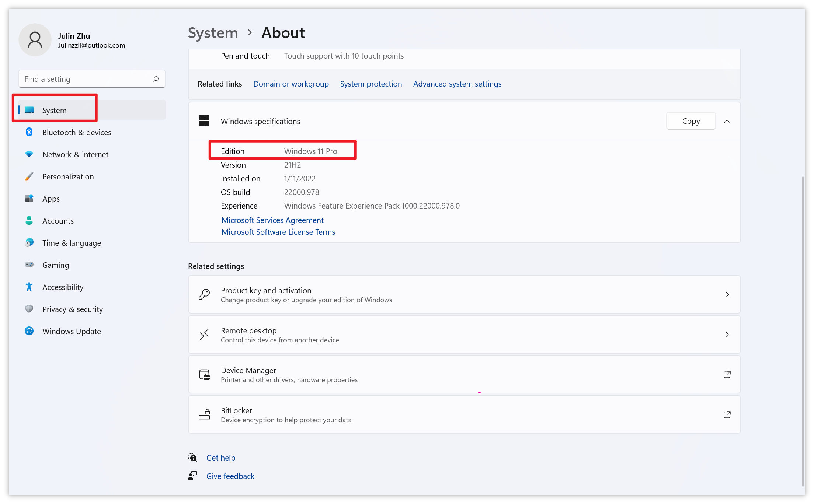Viewport: 814px width, 504px height.
Task: Go to Network & internet
Action: [92, 154]
